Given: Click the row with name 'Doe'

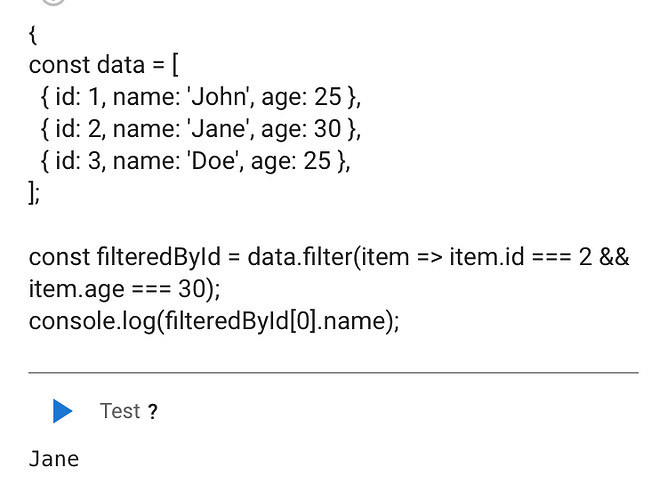Looking at the screenshot, I should coord(195,161).
